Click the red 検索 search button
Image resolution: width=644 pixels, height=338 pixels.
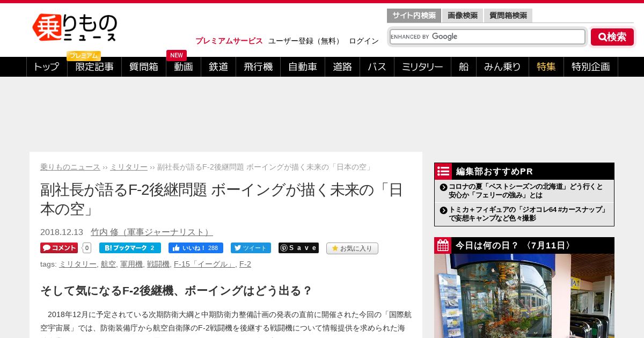pyautogui.click(x=612, y=37)
